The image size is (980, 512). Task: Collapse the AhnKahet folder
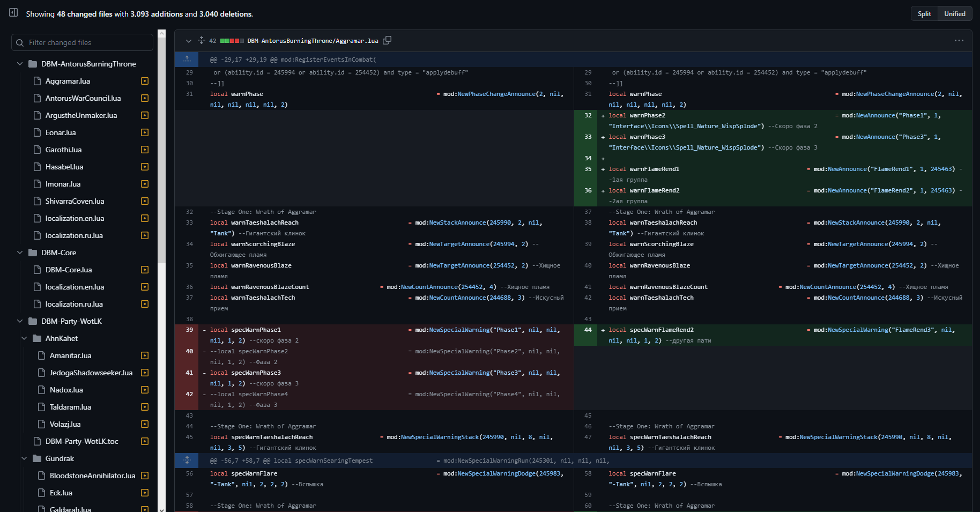pos(24,338)
